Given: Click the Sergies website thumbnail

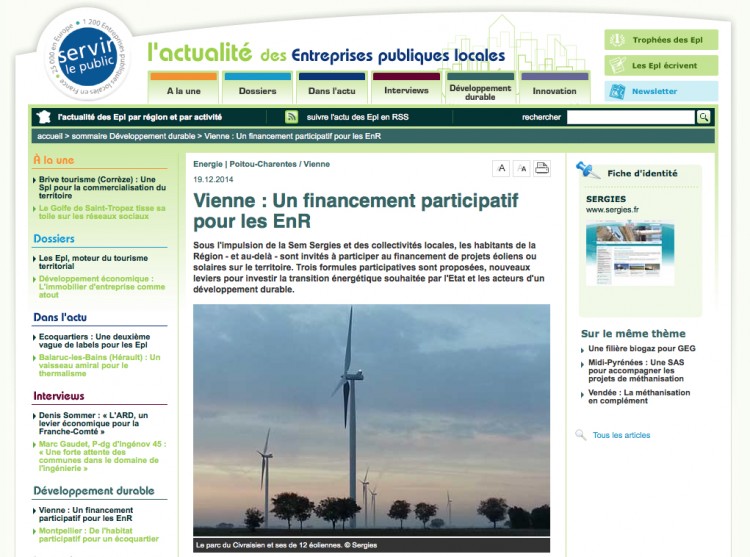Looking at the screenshot, I should pos(630,252).
